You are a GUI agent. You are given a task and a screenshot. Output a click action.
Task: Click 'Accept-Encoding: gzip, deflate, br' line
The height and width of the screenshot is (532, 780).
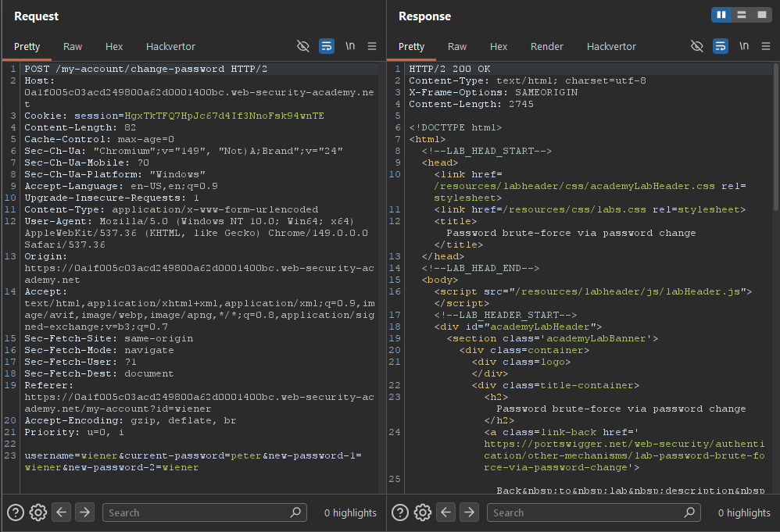click(x=131, y=420)
